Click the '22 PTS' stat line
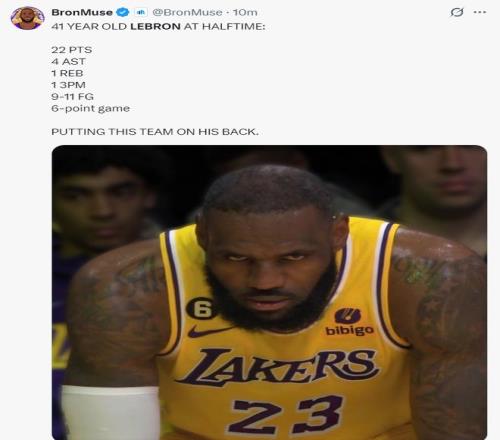Viewport: 500px width, 440px height. (x=72, y=50)
